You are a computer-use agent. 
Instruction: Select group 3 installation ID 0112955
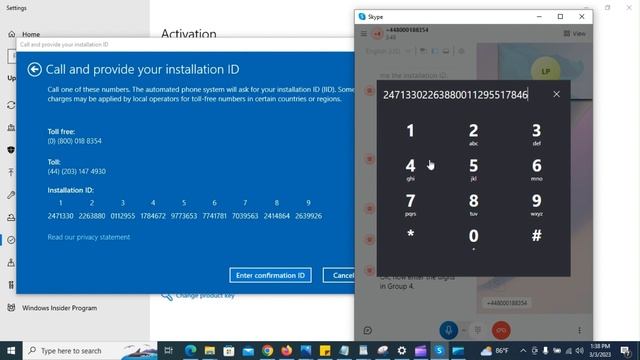pyautogui.click(x=122, y=216)
